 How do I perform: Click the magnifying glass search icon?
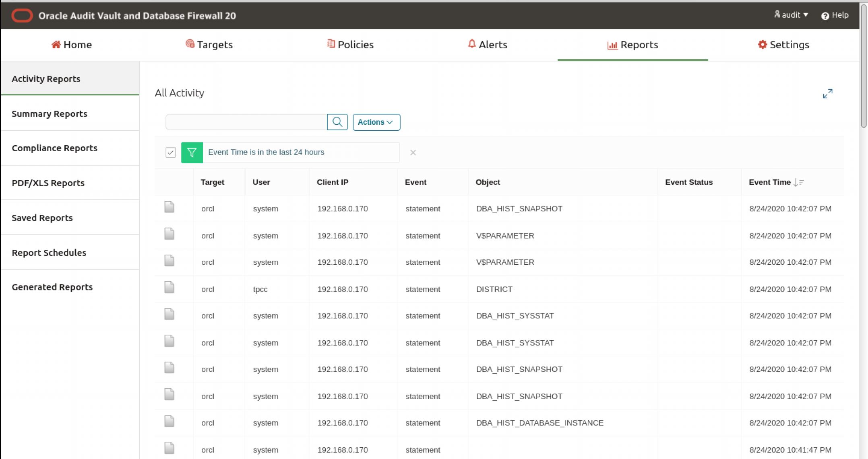tap(337, 122)
